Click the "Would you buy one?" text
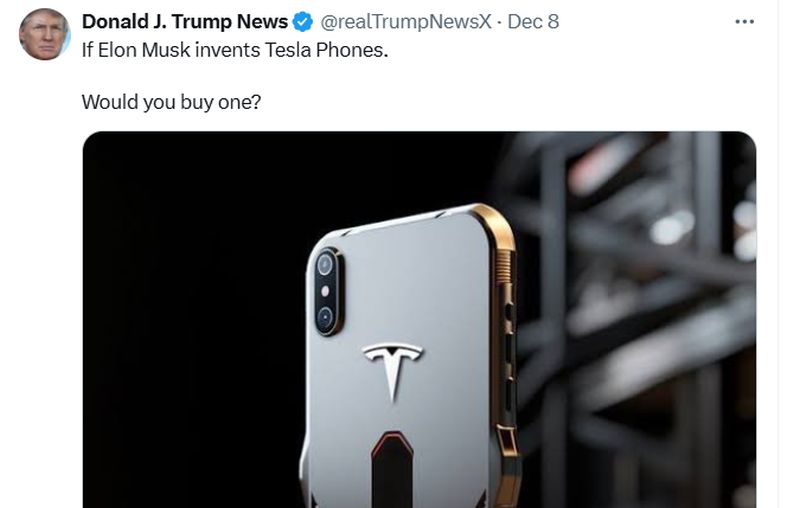 pos(171,101)
